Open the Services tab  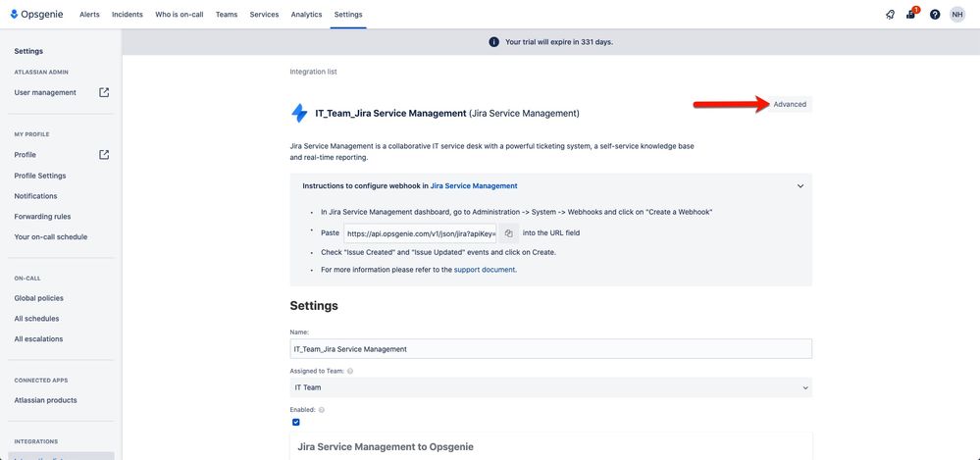click(x=264, y=15)
